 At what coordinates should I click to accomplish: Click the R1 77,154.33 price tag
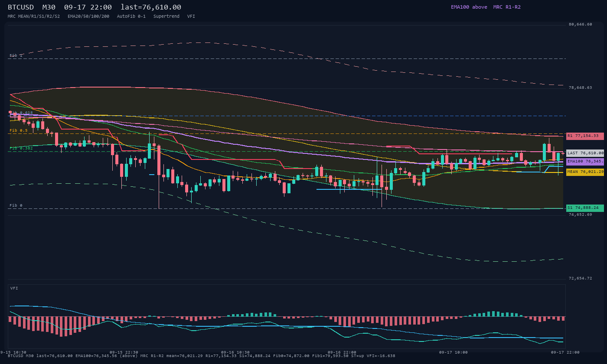click(585, 136)
